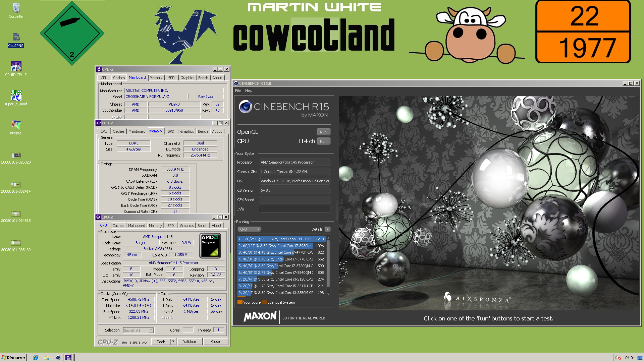Open CPU tab in the Memory CPU-Z window
This screenshot has height=362, width=644.
point(104,131)
